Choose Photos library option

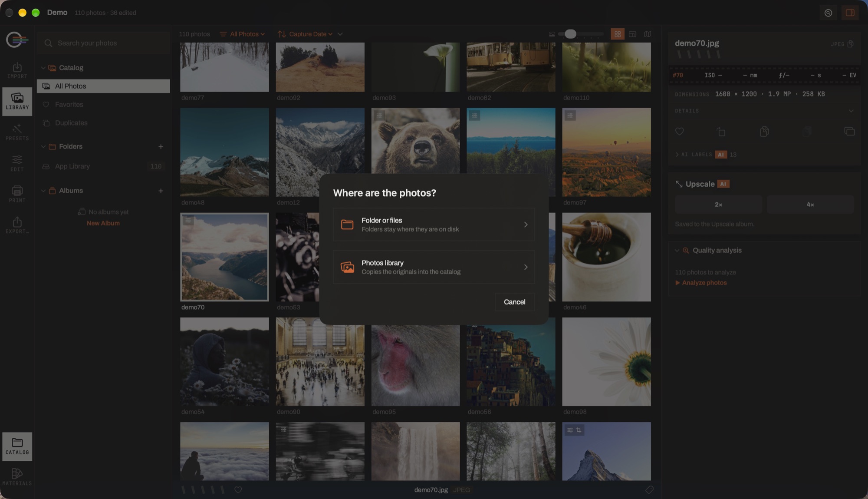click(434, 267)
